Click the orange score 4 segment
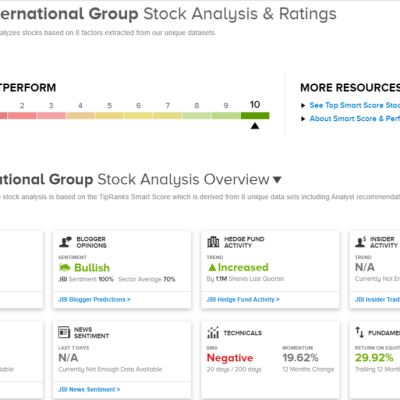 [80, 116]
